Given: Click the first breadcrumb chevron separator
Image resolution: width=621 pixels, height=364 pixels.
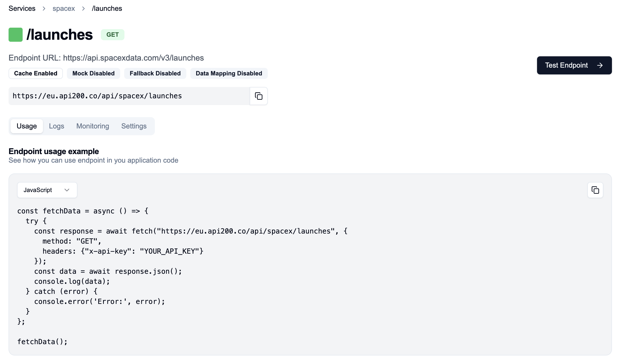Looking at the screenshot, I should tap(44, 9).
